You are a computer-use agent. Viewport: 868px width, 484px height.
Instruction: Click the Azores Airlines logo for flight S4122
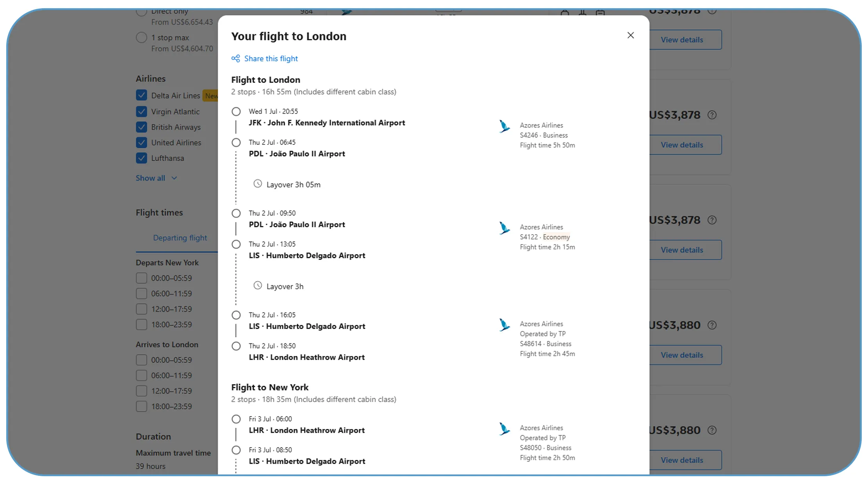[504, 228]
